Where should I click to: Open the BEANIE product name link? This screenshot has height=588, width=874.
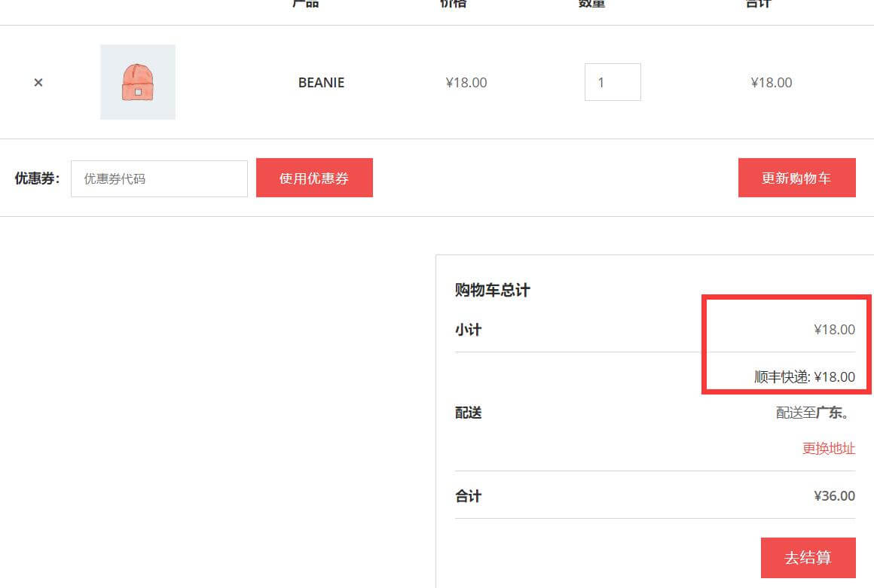pos(321,83)
